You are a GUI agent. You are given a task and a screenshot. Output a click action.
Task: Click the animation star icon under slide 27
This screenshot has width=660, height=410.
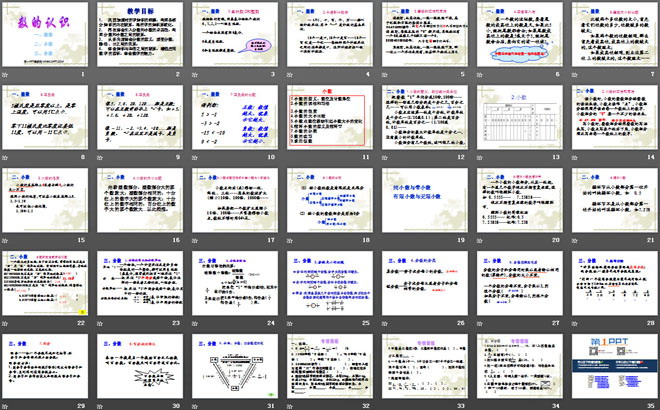tap(480, 323)
